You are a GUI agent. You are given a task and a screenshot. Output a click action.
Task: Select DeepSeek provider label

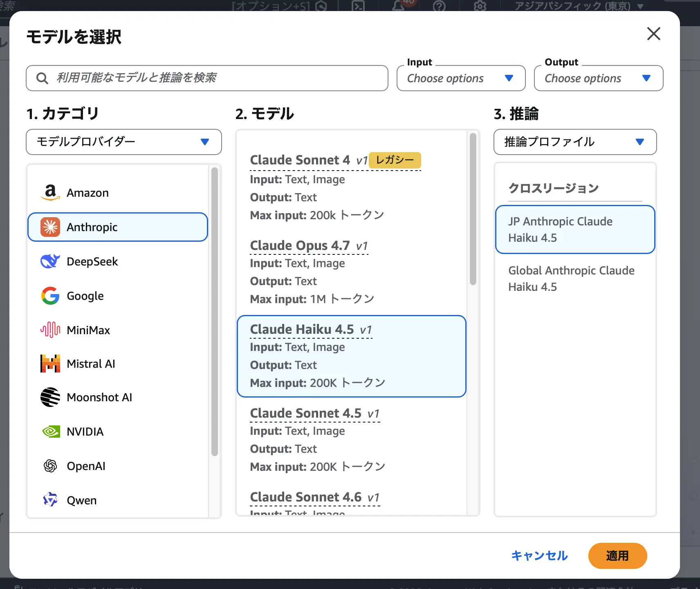pos(92,261)
